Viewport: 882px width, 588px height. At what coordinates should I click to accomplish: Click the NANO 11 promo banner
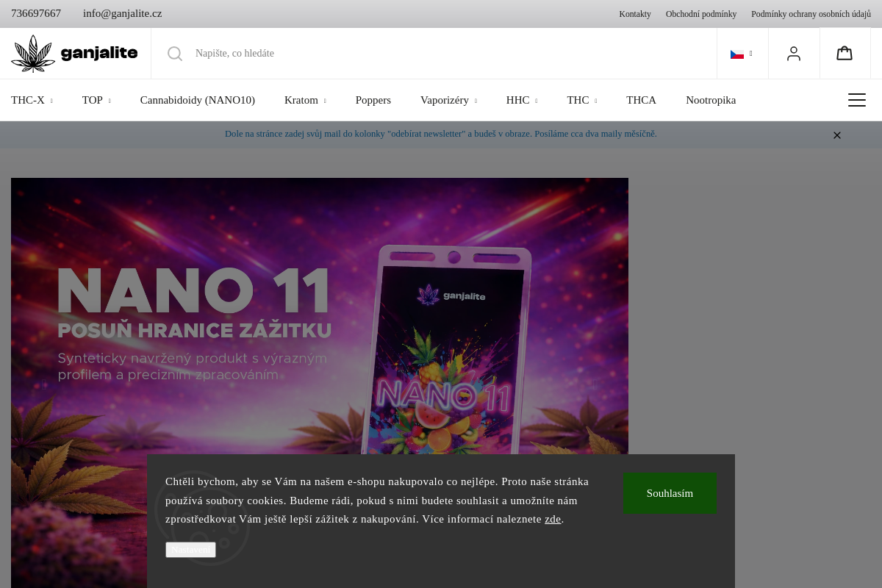point(320,383)
